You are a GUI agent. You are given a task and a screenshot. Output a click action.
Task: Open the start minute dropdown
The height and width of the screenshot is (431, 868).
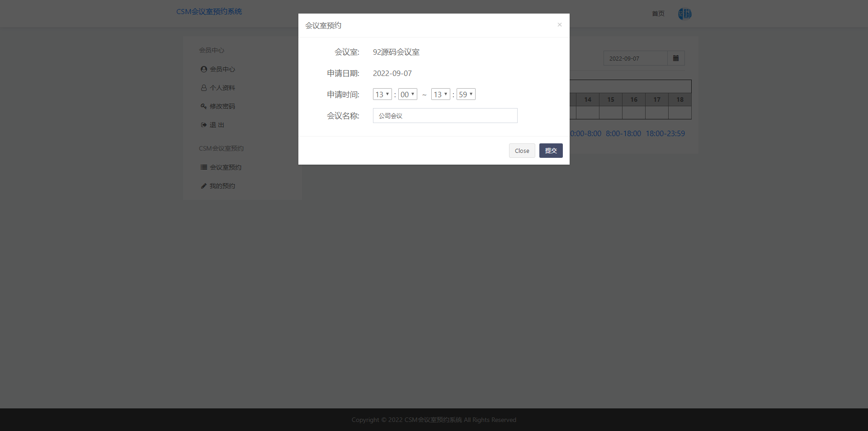pos(407,95)
